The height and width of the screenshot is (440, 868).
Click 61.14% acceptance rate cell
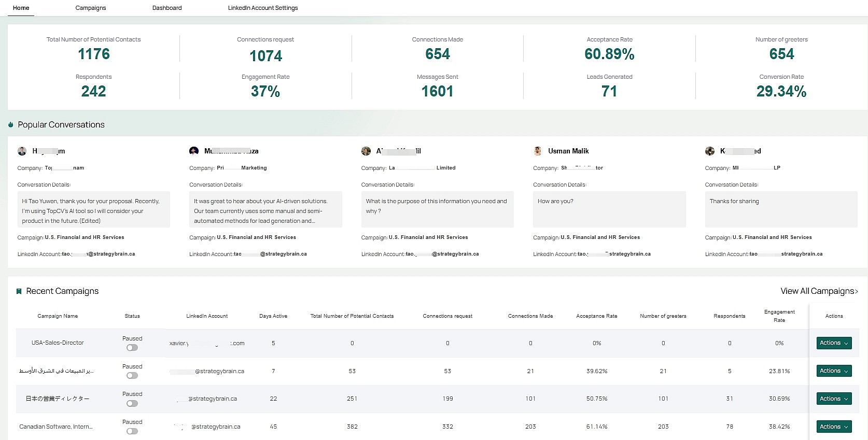(x=597, y=427)
